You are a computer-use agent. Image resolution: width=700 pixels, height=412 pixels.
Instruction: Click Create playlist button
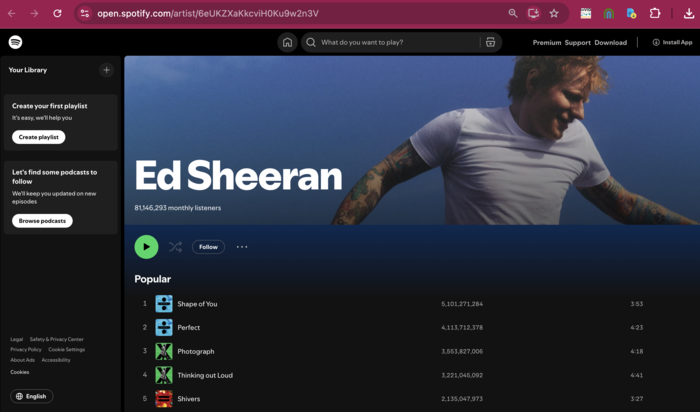[x=39, y=137]
